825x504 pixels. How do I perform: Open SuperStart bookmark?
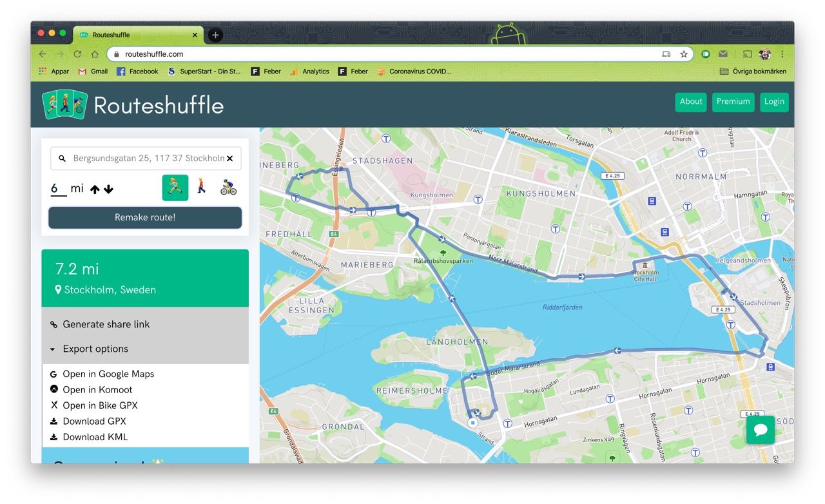(x=204, y=72)
